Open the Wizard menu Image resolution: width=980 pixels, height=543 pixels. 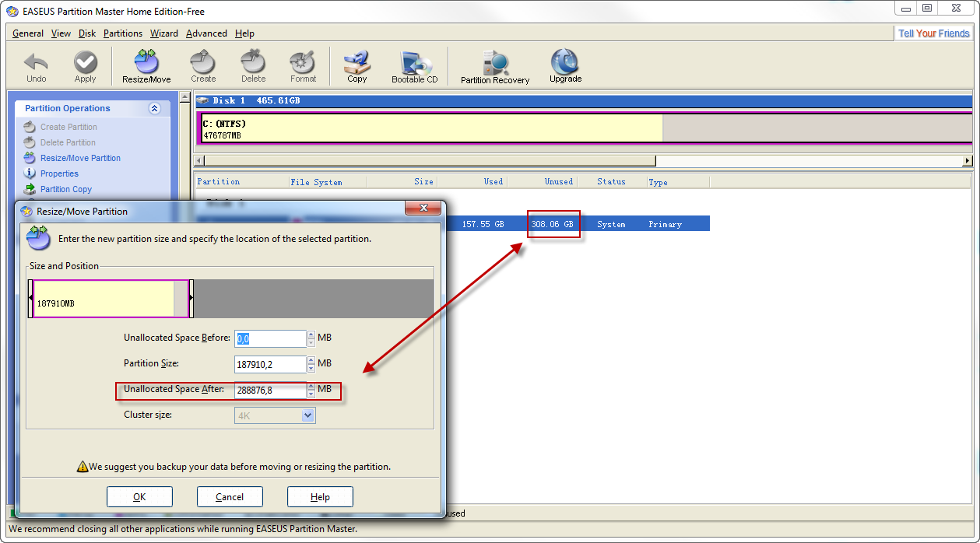tap(164, 33)
